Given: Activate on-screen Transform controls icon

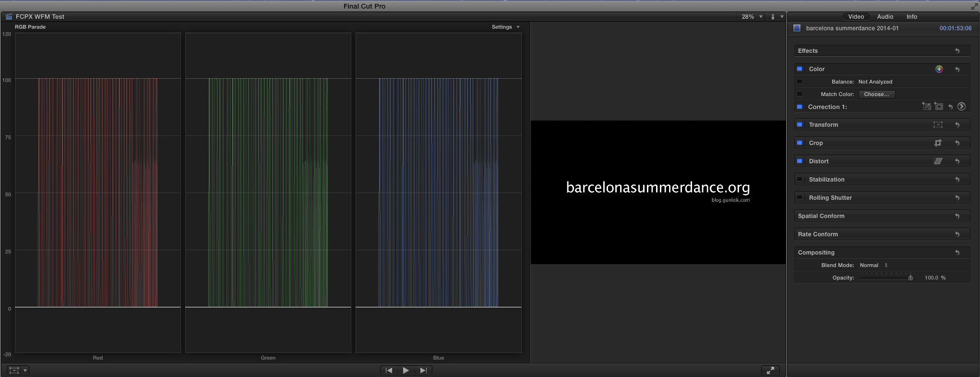Looking at the screenshot, I should coord(938,125).
